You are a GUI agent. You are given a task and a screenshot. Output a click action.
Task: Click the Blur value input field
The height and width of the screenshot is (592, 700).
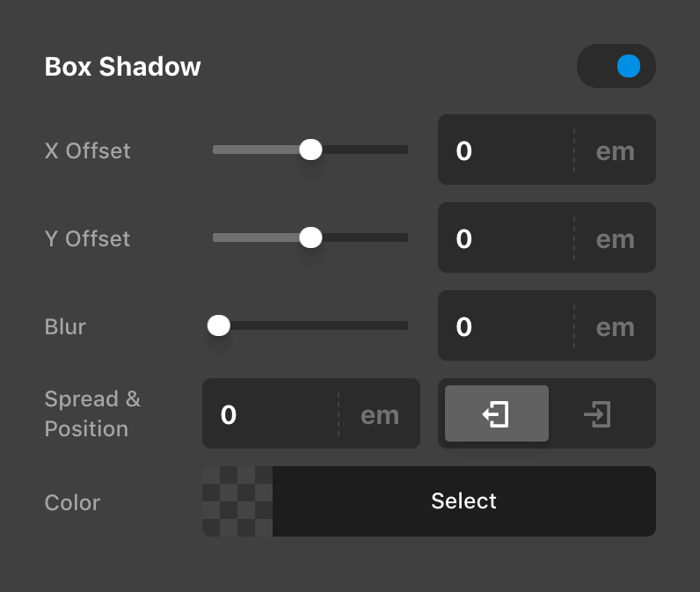click(506, 325)
